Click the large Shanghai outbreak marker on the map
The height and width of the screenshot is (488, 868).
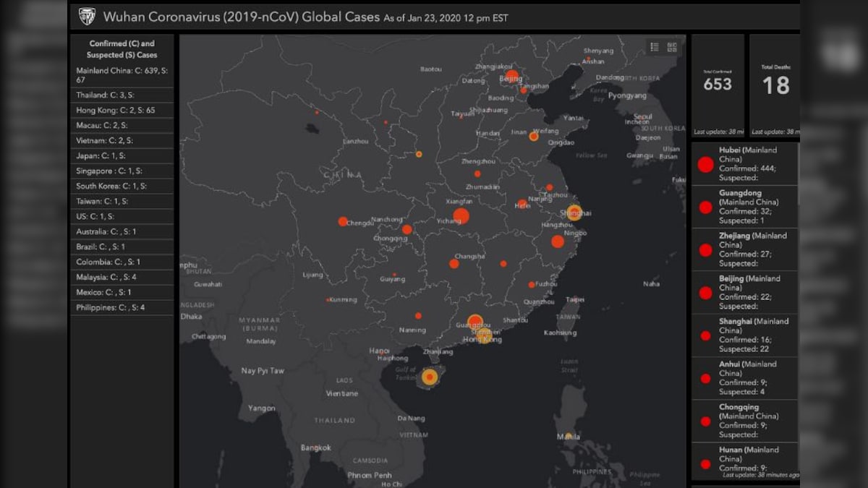(575, 211)
